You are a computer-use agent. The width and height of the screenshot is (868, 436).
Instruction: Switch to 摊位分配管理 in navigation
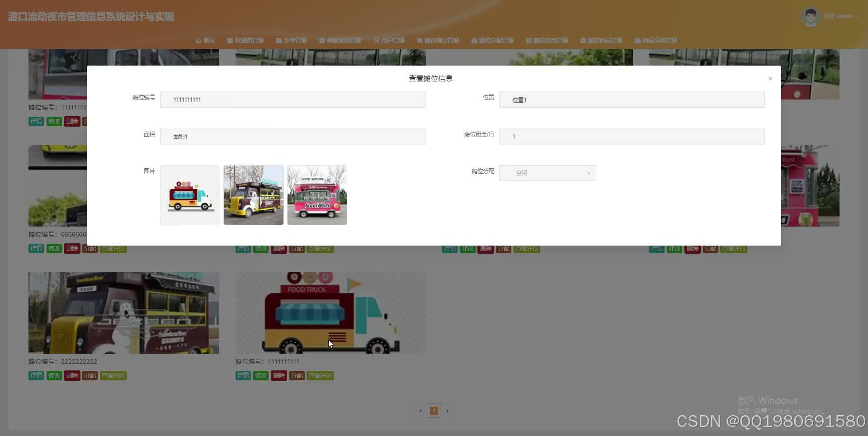pos(492,40)
